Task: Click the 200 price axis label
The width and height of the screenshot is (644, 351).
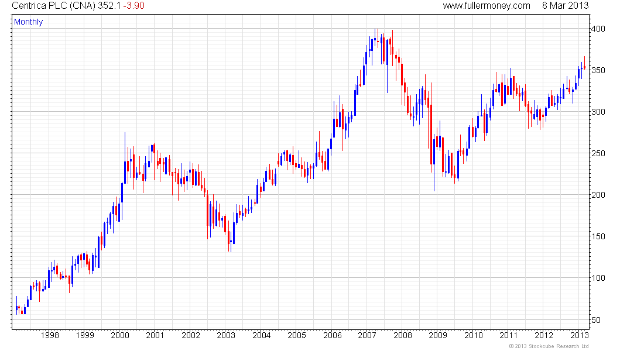Action: click(x=598, y=195)
